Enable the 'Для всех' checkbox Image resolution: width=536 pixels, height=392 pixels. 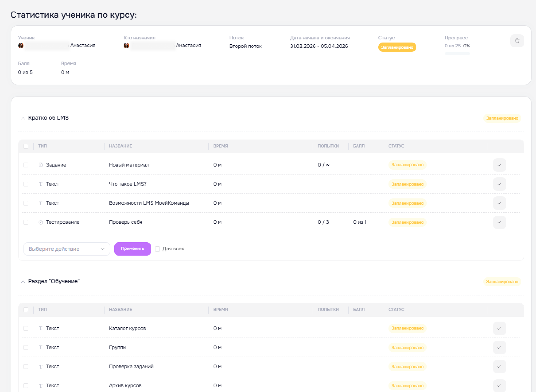coord(157,249)
